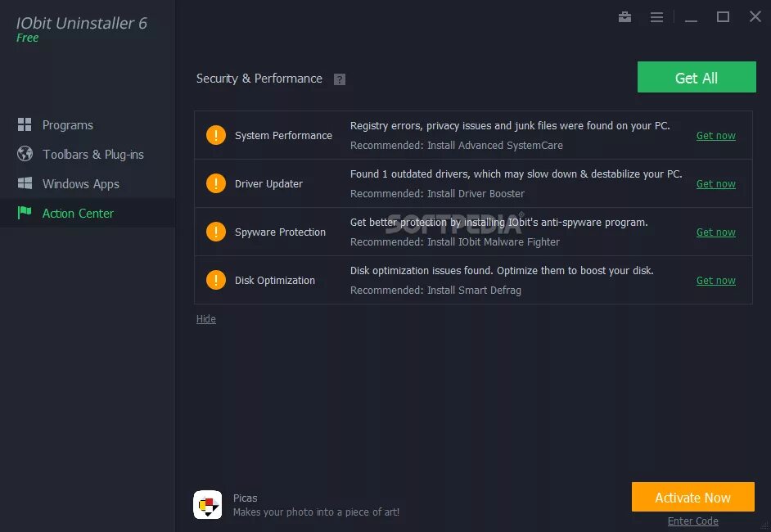The image size is (771, 532).
Task: Click Spyware Protection warning icon
Action: tap(216, 232)
